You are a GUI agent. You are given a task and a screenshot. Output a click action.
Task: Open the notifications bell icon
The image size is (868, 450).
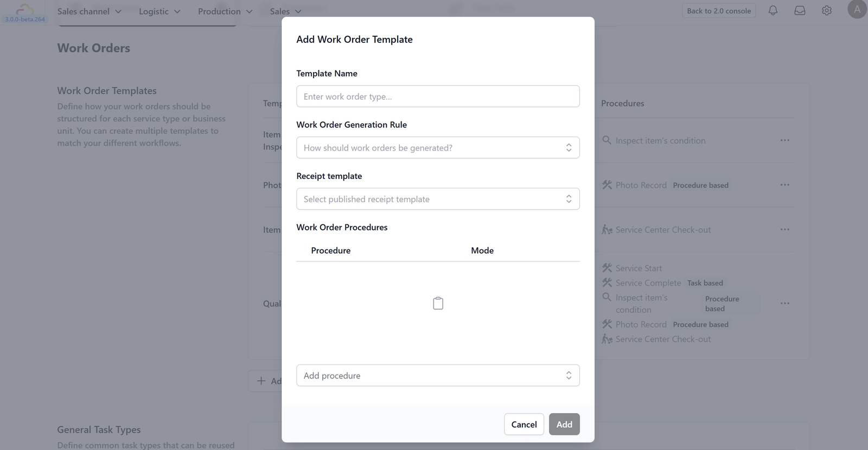click(x=773, y=10)
